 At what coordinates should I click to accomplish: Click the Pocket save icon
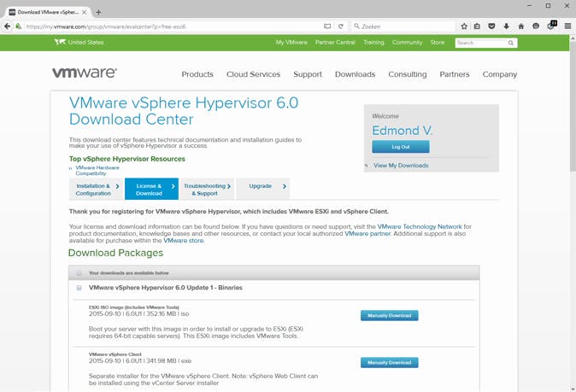click(x=492, y=26)
